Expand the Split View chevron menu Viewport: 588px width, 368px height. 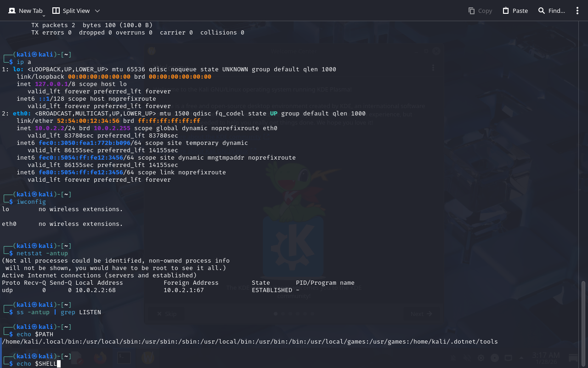97,11
